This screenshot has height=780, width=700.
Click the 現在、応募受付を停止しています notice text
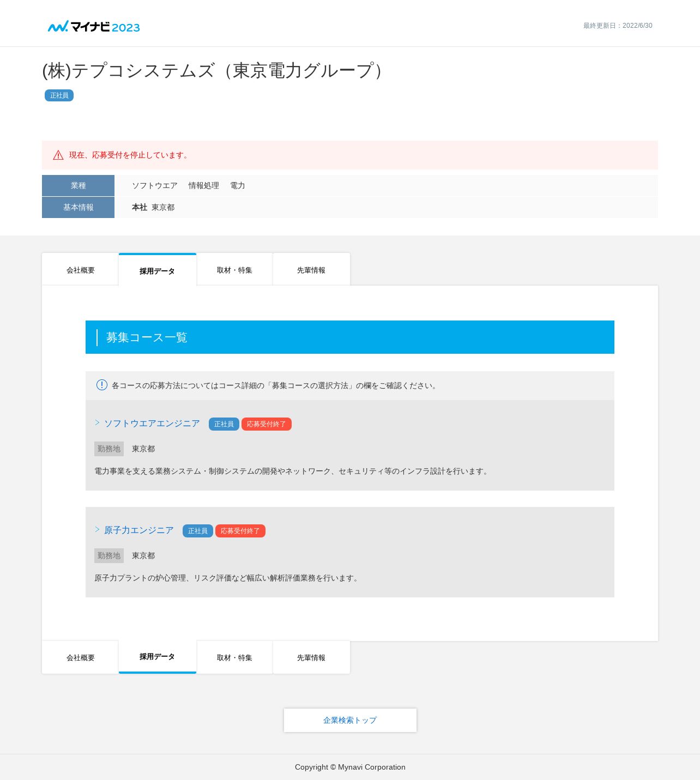(x=130, y=155)
